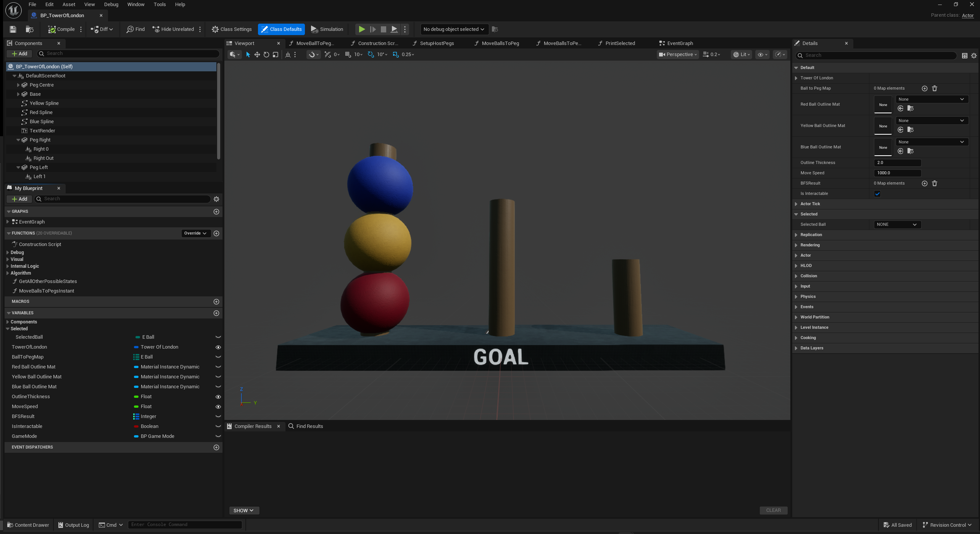Toggle MoveSpeed variable visibility eye
The width and height of the screenshot is (980, 534).
(218, 407)
